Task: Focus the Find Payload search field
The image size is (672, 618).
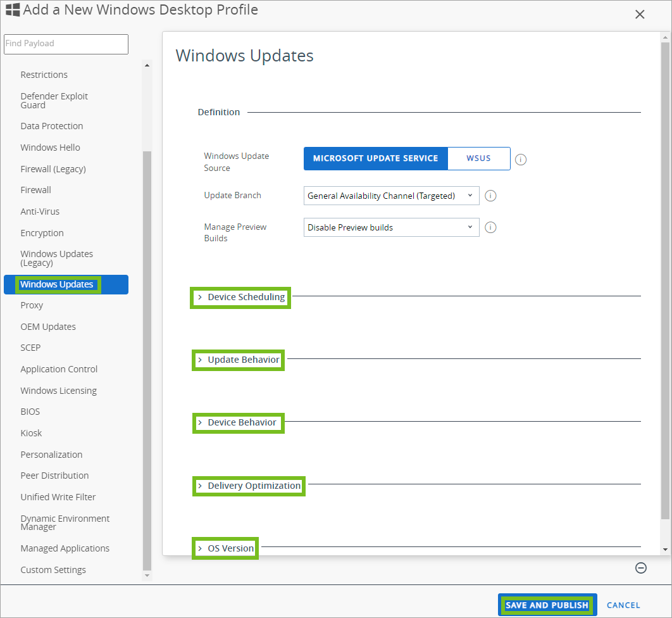Action: pos(66,44)
